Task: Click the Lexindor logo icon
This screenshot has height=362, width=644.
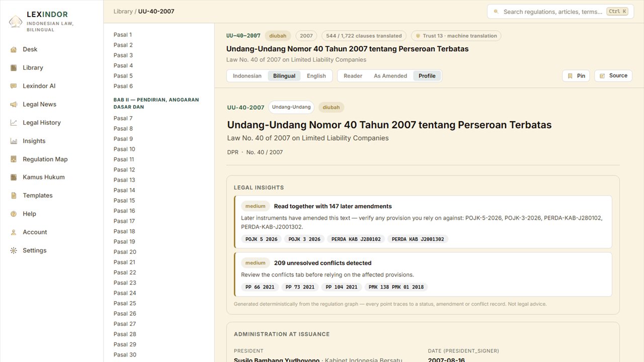Action: tap(16, 21)
